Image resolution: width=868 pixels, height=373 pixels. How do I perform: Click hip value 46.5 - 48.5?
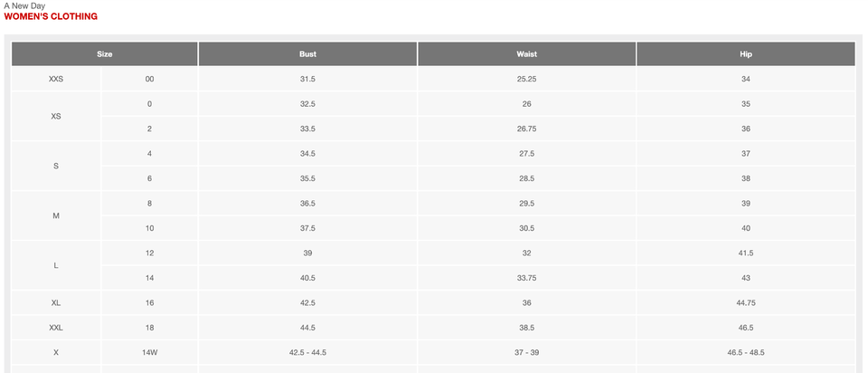[746, 352]
